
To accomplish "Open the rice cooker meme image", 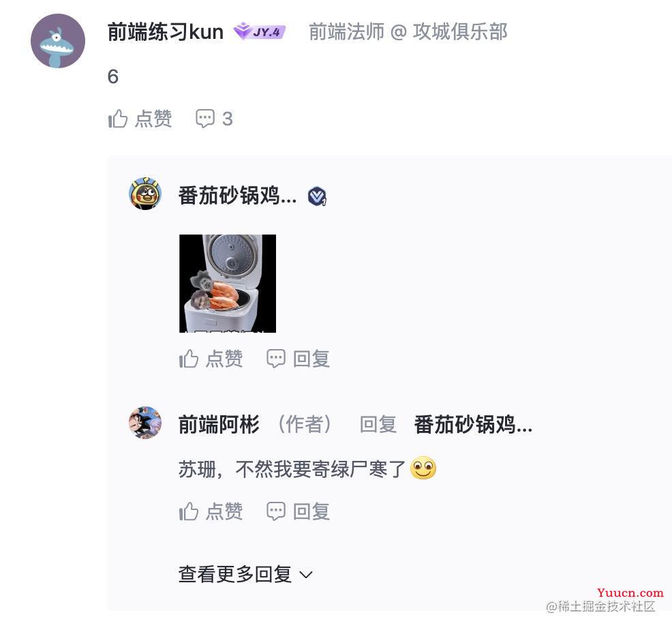I will (228, 284).
